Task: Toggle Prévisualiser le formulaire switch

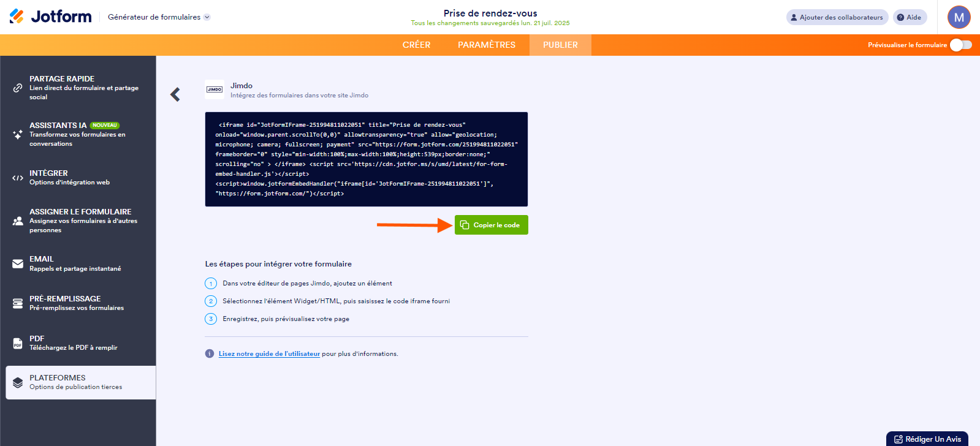Action: tap(961, 45)
